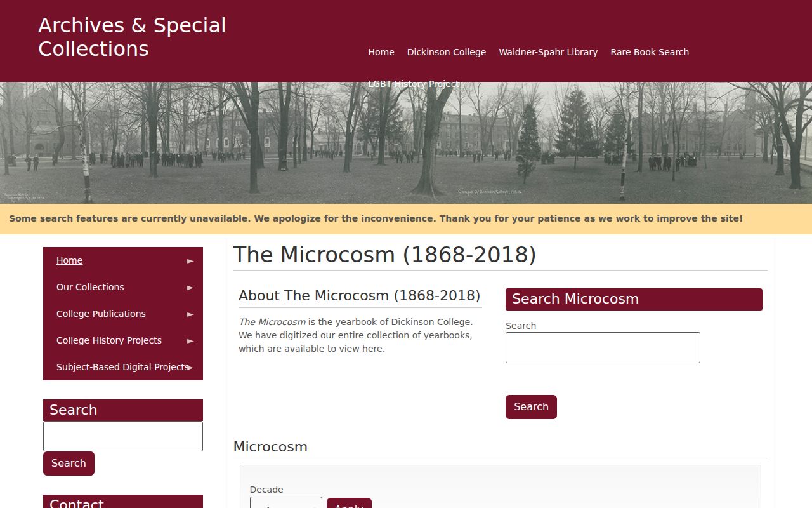Viewport: 812px width, 508px height.
Task: Open the Archives & Special Collections site title
Action: coord(132,37)
